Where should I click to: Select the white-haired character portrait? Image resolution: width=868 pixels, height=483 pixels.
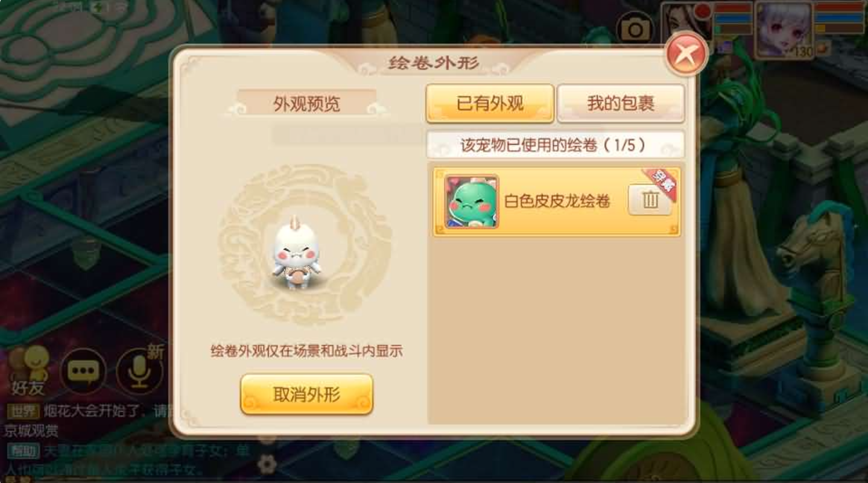783,29
